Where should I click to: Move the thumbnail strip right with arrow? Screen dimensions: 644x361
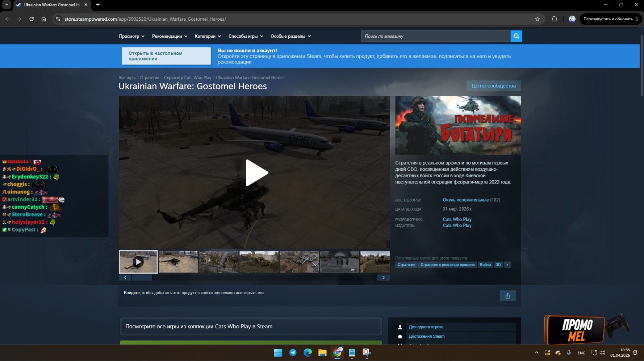(x=384, y=278)
